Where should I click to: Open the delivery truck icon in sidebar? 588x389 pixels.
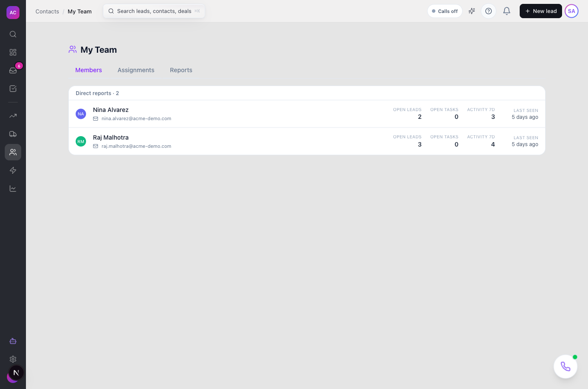tap(13, 134)
